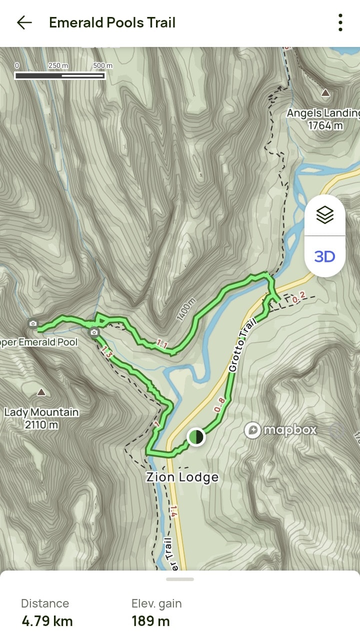Select the Lady Mountain peak triangle
The height and width of the screenshot is (644, 360).
point(41,392)
